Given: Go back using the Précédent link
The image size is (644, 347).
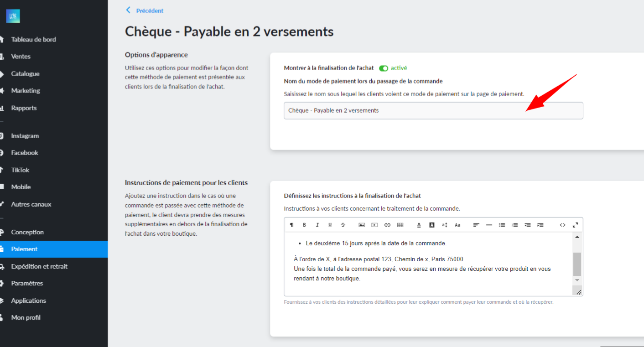Looking at the screenshot, I should click(x=145, y=10).
